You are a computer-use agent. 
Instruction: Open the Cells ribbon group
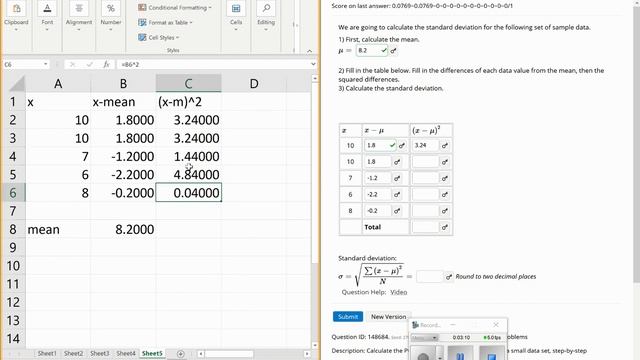[x=236, y=16]
